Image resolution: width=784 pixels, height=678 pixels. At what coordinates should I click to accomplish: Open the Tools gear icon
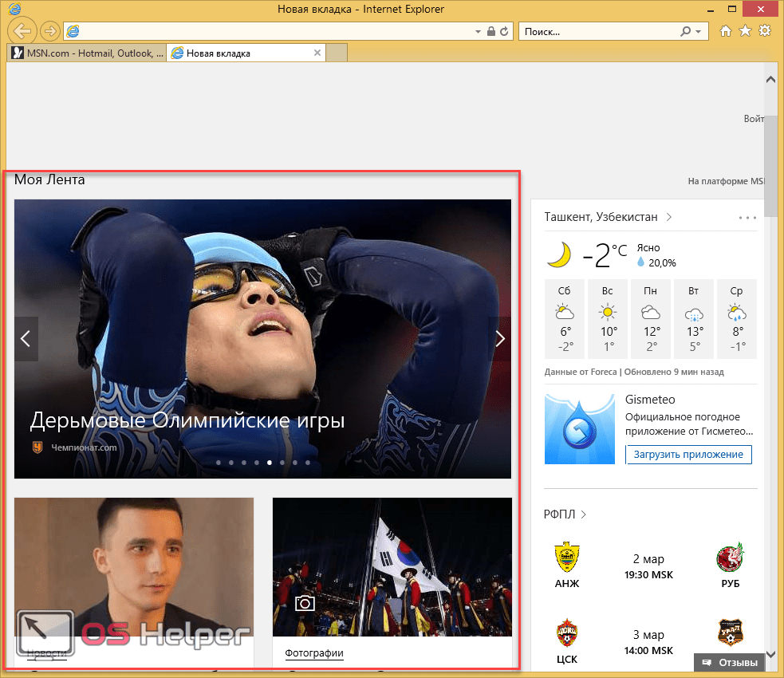click(765, 31)
